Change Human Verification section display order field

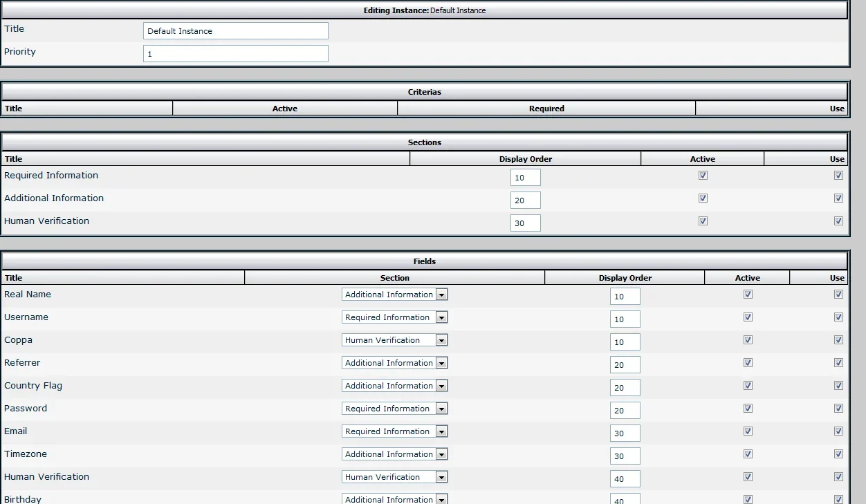[526, 223]
